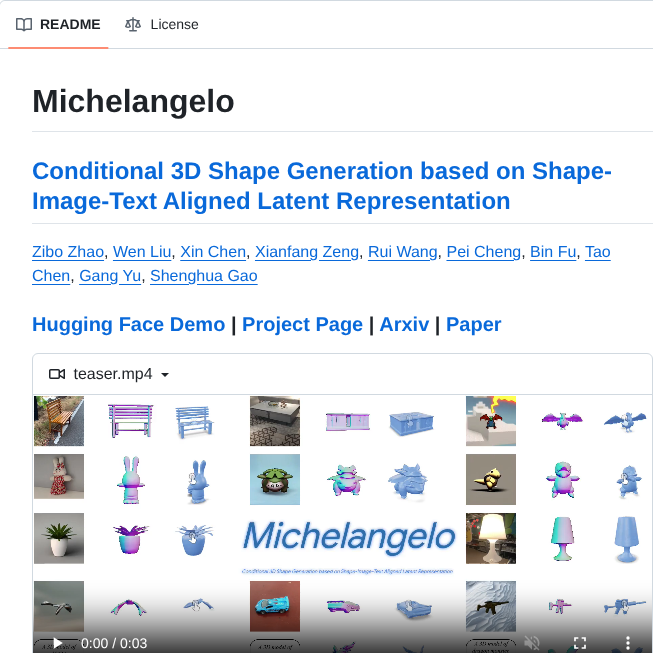
Task: Click the License scale icon
Action: (x=133, y=25)
